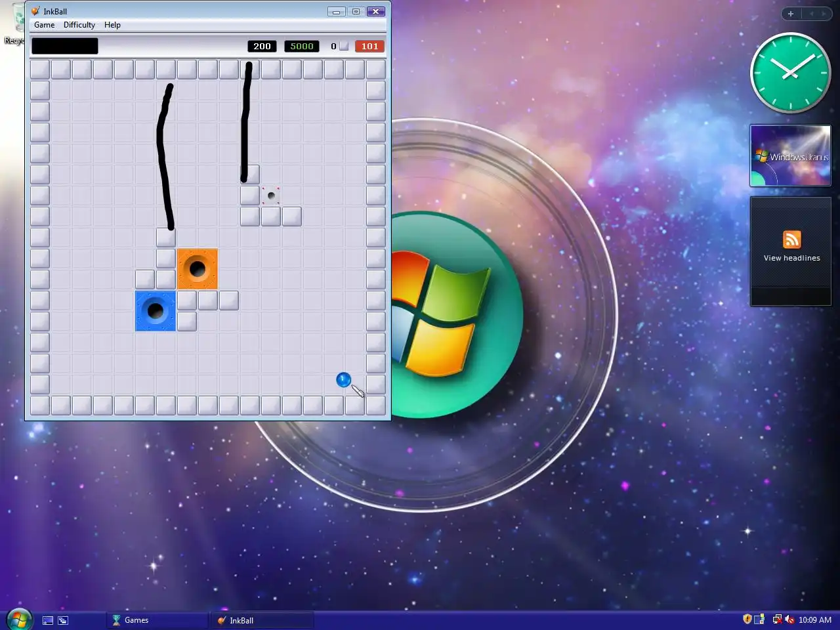Open the Difficulty menu
840x630 pixels.
pos(79,25)
